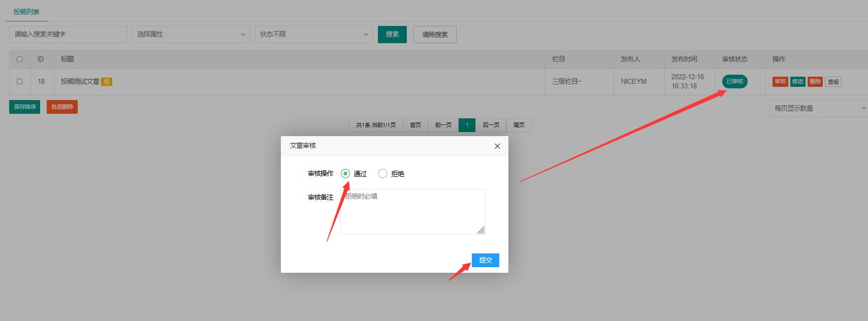Toggle the select-all checkbox in table header

click(20, 59)
